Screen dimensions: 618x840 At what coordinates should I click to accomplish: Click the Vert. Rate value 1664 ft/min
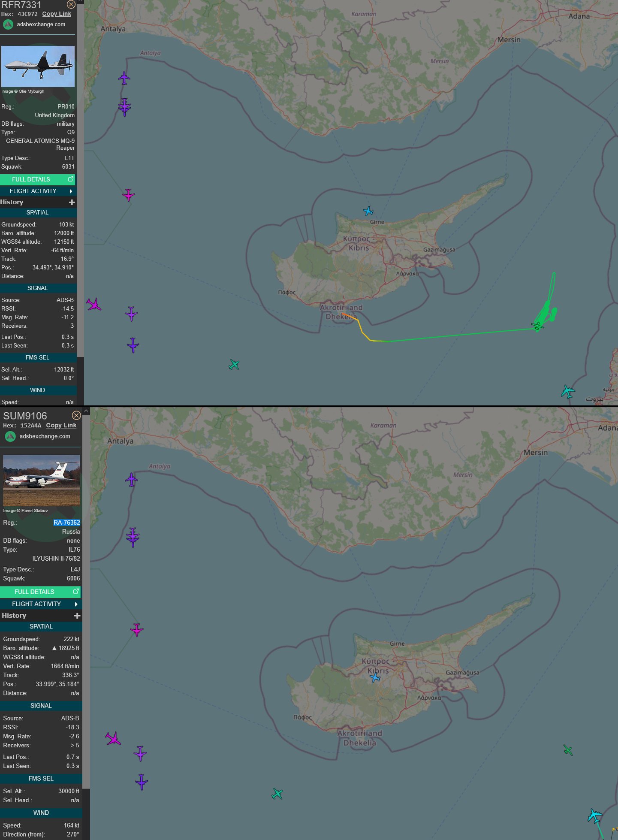(65, 666)
